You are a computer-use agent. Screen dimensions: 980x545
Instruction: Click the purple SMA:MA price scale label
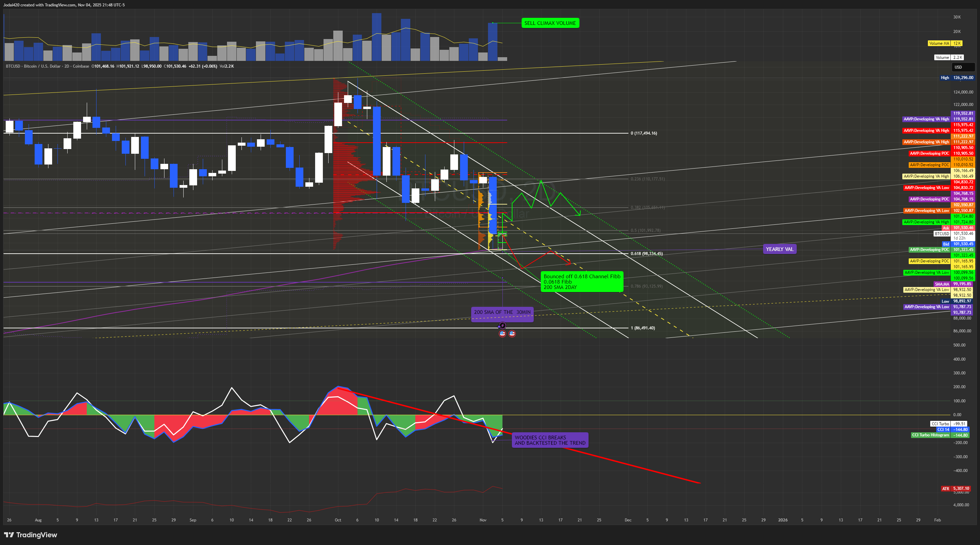tap(942, 284)
